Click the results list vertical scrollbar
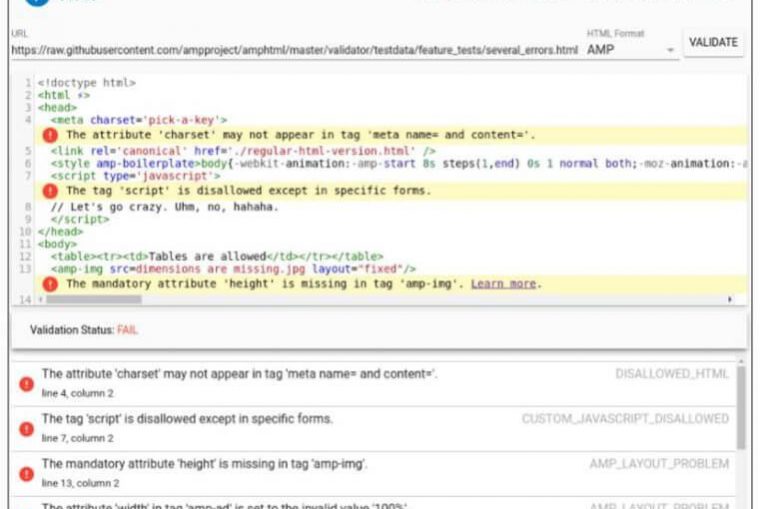This screenshot has width=763, height=509. [x=740, y=408]
